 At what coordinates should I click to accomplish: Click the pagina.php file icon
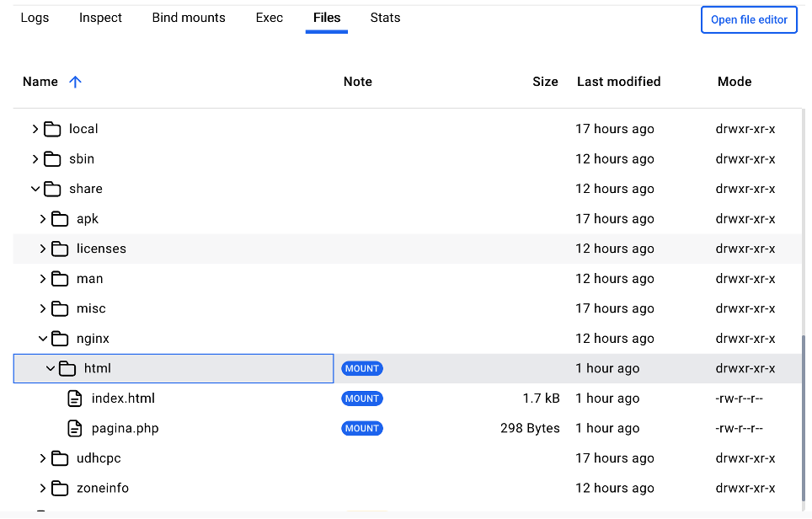(75, 429)
